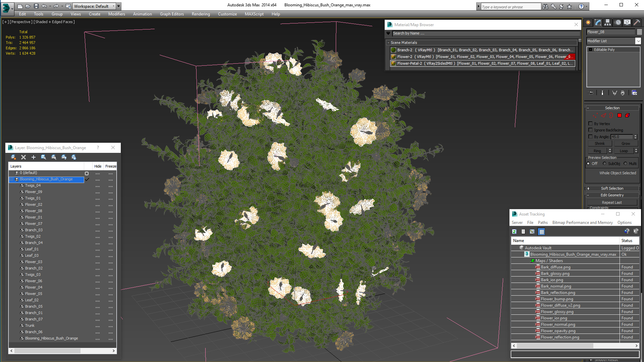Select the Multi preview selection radio

[x=626, y=164]
